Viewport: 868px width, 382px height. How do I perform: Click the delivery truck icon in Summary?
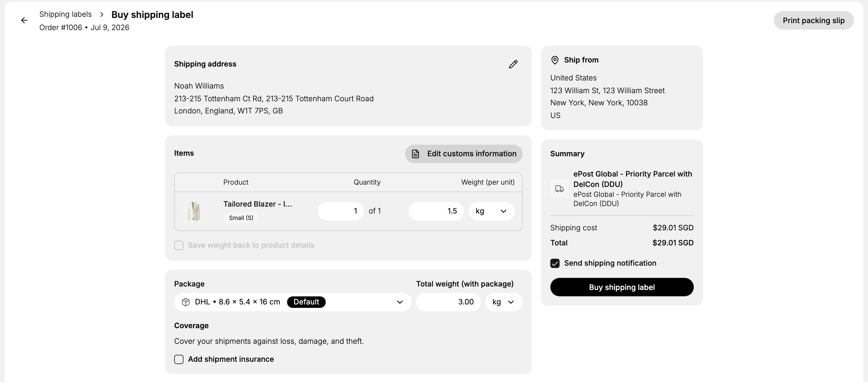point(559,189)
